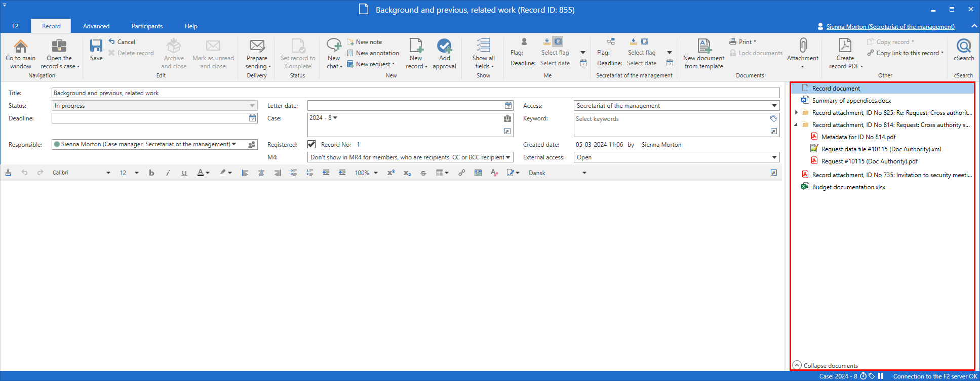The image size is (980, 381).
Task: Create New document from template
Action: click(703, 54)
